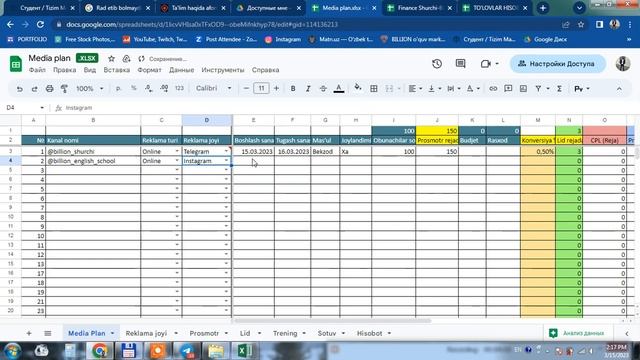Open the Calibri font dropdown
This screenshot has height=360, width=640.
pos(213,89)
